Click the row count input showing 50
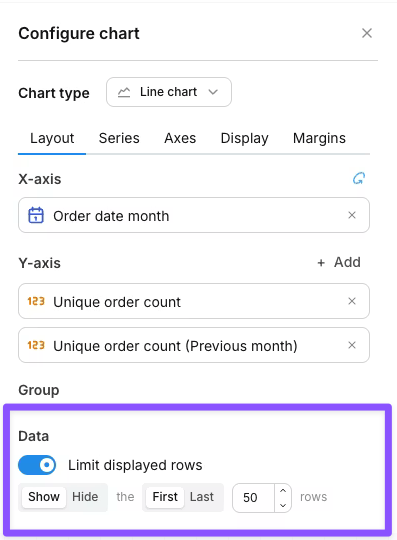Screen dimensions: 397x540 (254, 498)
